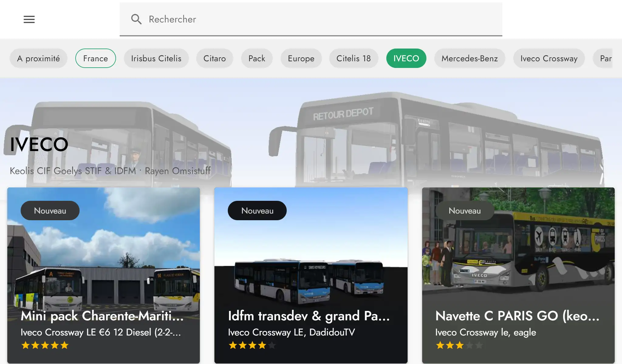Toggle the A proximité filter chip
The image size is (622, 364).
39,58
